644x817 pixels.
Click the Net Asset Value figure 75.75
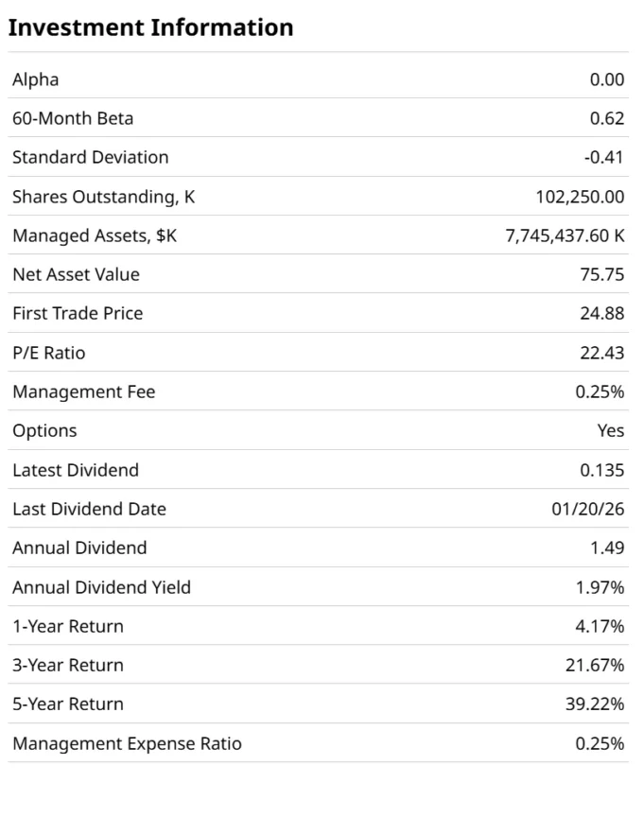[601, 274]
